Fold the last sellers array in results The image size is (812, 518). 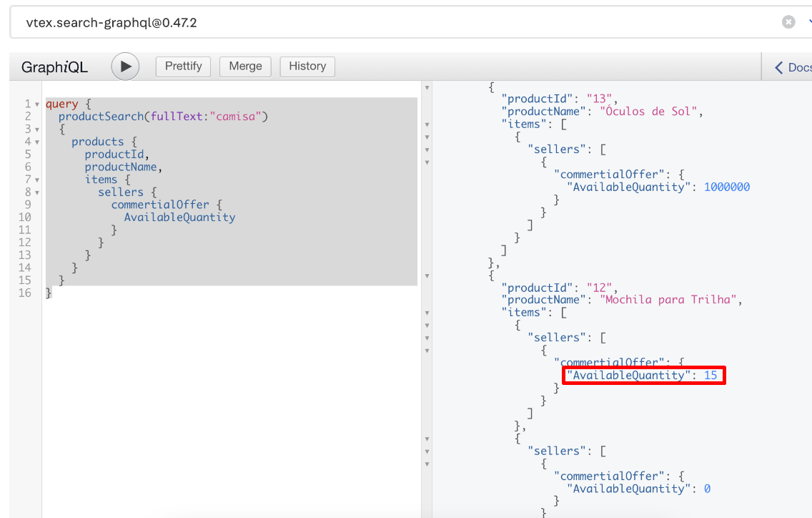(427, 451)
